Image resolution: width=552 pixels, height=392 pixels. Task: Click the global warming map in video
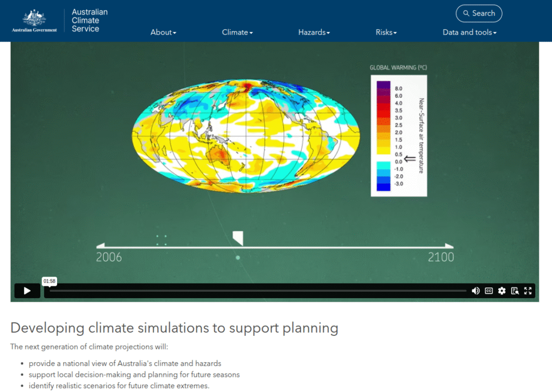coord(245,136)
